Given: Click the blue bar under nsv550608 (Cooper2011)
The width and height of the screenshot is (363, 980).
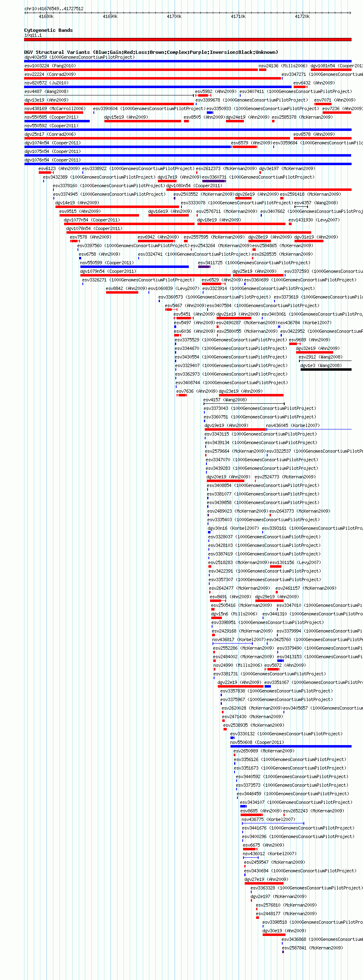Looking at the screenshot, I should pyautogui.click(x=291, y=746).
